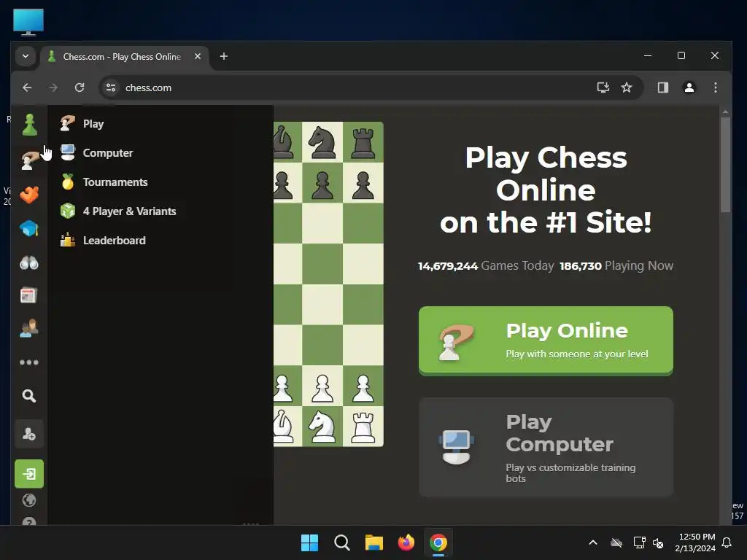Screen dimensions: 747x560
Task: Click the Play Online green button
Action: (x=546, y=341)
